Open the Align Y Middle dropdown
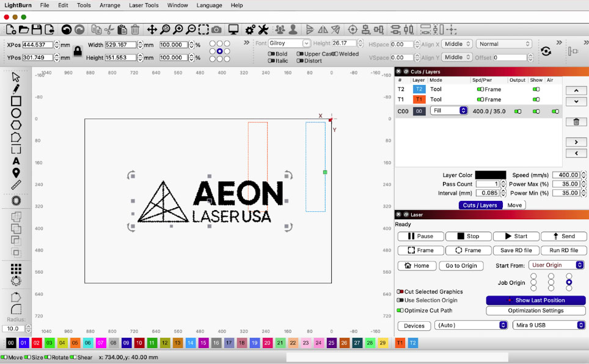 (x=457, y=57)
